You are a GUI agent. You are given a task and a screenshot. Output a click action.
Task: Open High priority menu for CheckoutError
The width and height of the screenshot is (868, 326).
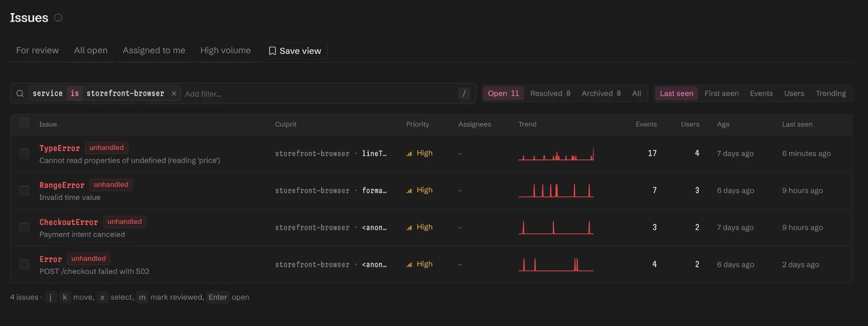coord(419,227)
